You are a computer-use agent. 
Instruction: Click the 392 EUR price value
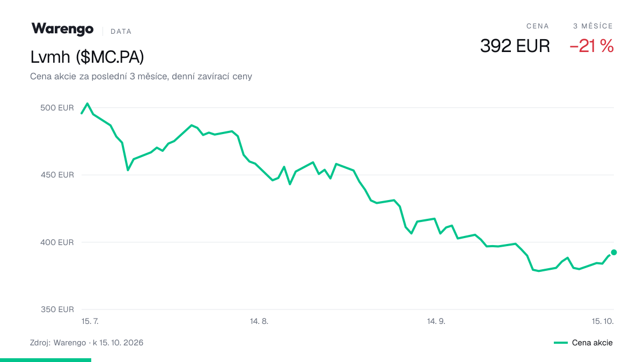[515, 46]
